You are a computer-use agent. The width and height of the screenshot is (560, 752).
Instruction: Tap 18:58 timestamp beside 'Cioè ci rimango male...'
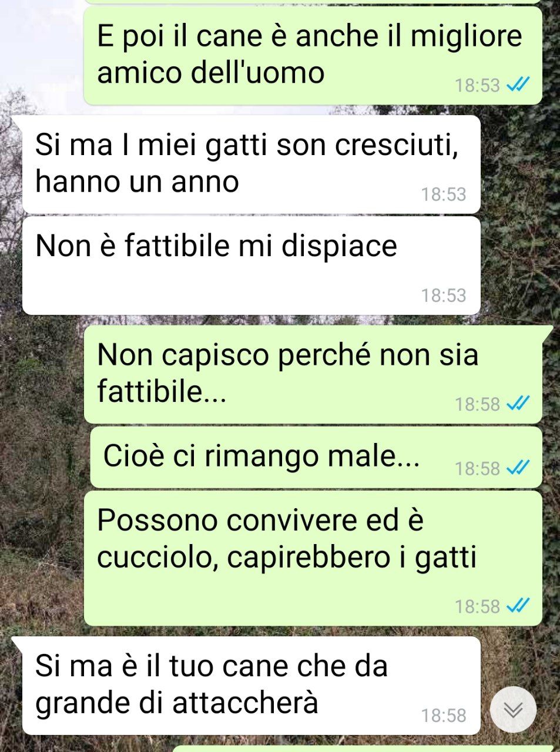477,468
